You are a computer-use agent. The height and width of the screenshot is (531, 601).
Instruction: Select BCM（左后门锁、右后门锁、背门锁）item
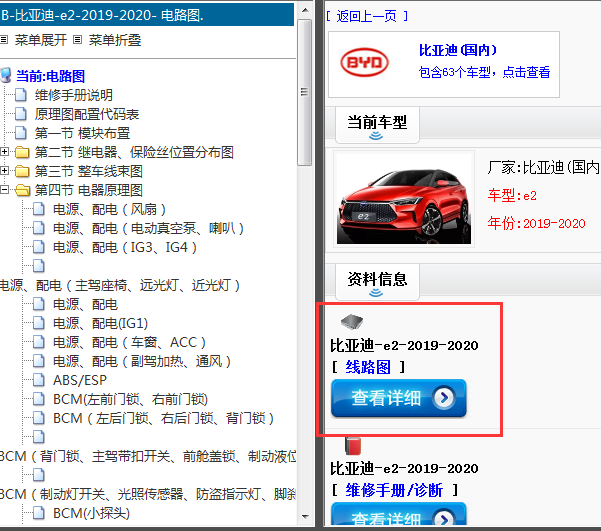pyautogui.click(x=163, y=418)
